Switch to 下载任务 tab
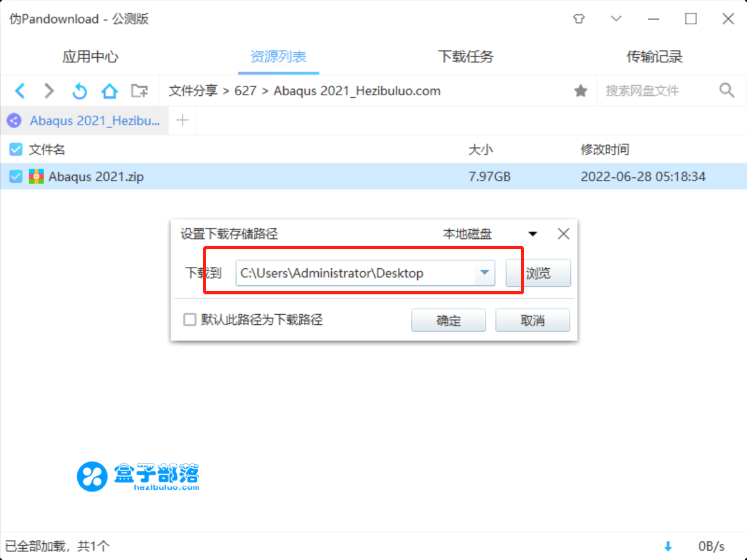 tap(466, 57)
